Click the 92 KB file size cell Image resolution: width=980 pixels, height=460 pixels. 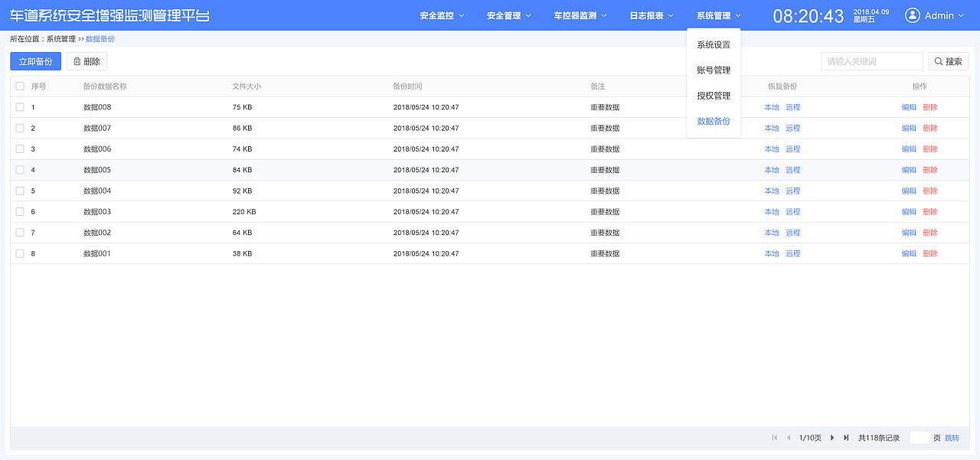tap(242, 191)
